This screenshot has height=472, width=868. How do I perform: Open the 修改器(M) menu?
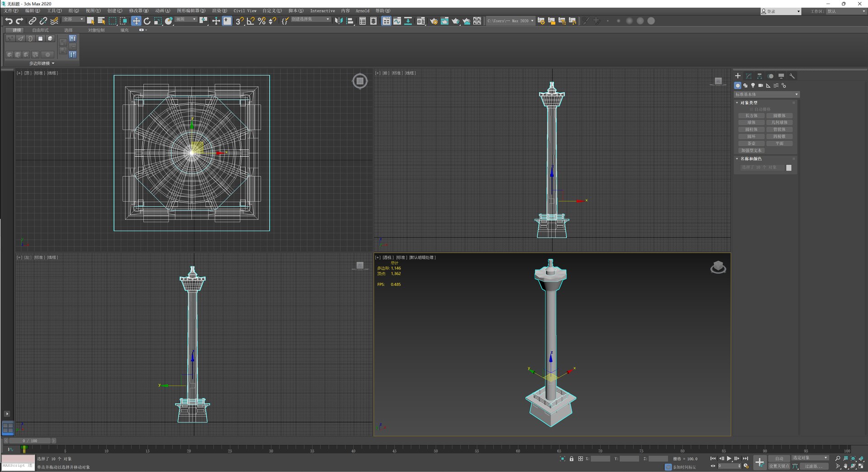[x=138, y=11]
